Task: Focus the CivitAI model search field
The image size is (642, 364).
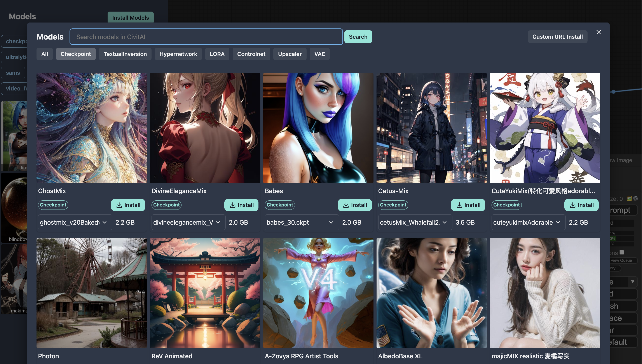Action: coord(206,37)
